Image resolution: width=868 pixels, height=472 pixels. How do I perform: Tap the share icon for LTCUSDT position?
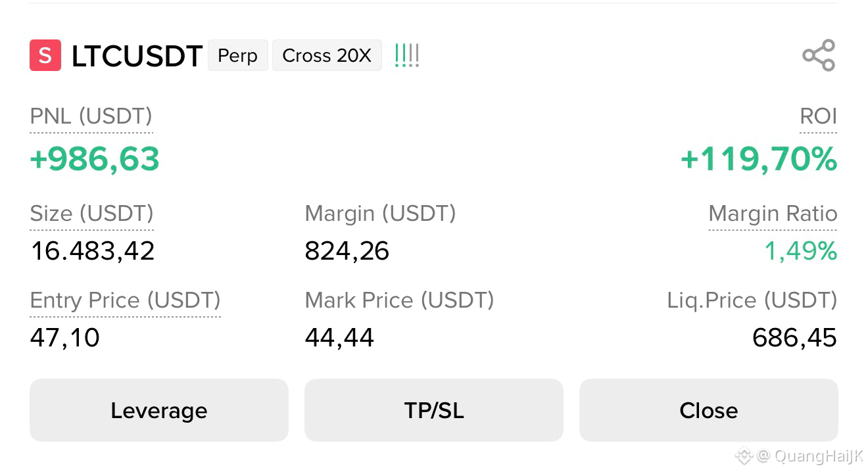pos(819,55)
